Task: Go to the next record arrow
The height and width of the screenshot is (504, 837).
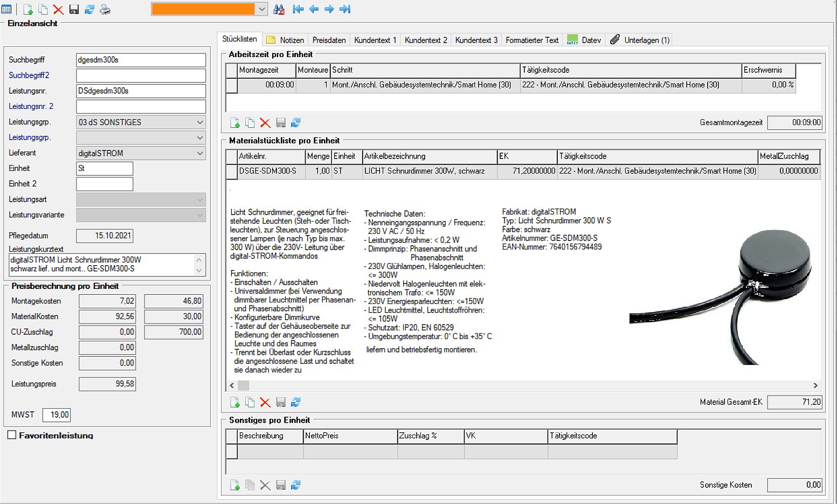Action: tap(329, 9)
